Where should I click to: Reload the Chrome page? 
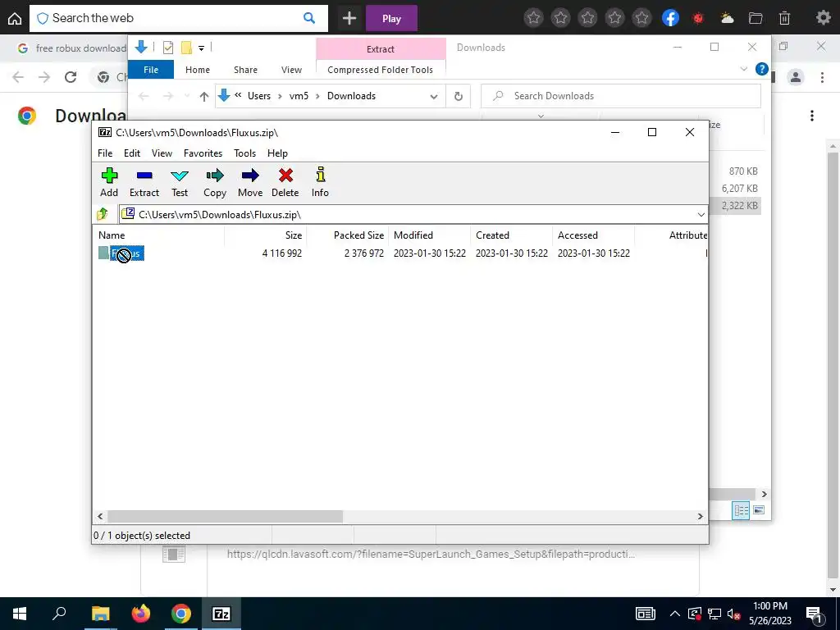tap(71, 77)
